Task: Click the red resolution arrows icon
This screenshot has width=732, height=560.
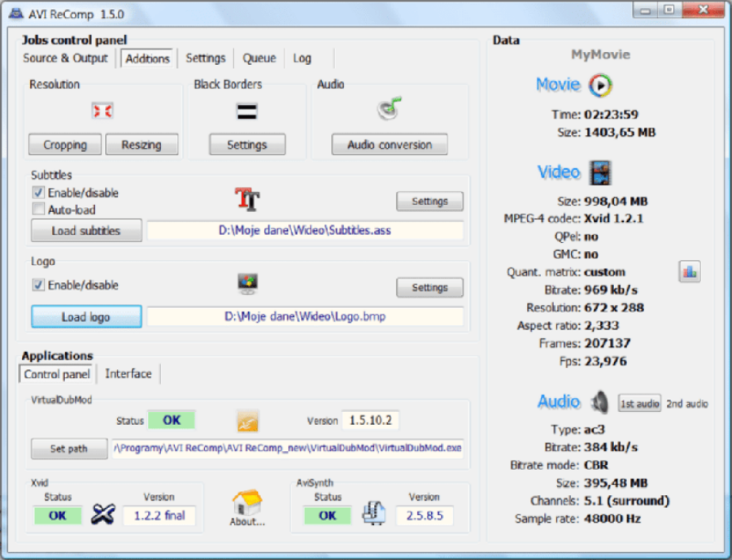Action: 102,111
